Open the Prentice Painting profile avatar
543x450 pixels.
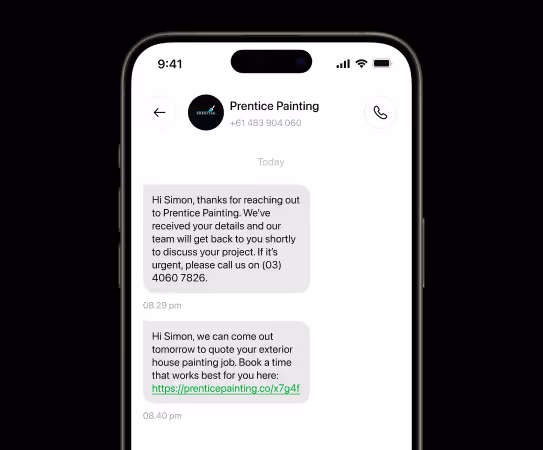pyautogui.click(x=206, y=113)
